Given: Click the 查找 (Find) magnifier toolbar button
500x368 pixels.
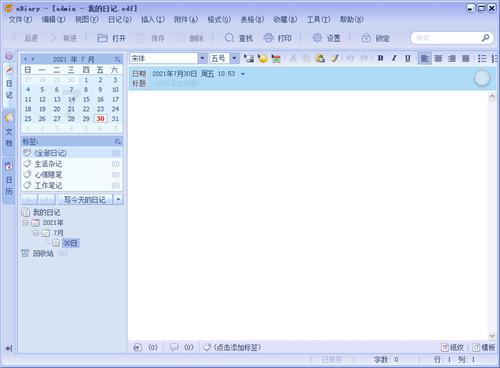Looking at the screenshot, I should click(x=239, y=38).
